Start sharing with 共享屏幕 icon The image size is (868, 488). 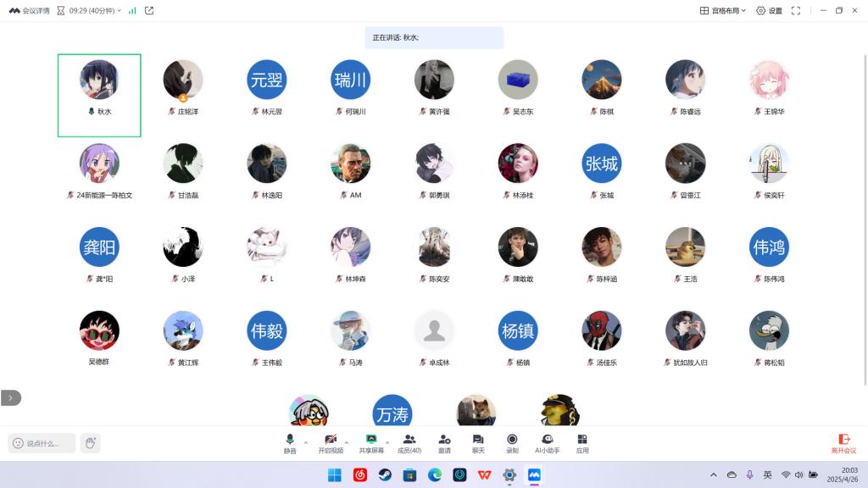pyautogui.click(x=371, y=443)
